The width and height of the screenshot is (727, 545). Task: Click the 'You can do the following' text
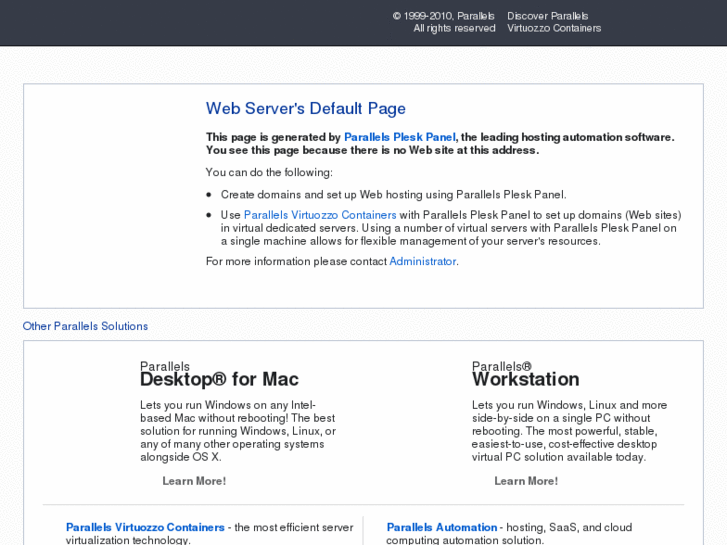pyautogui.click(x=269, y=172)
